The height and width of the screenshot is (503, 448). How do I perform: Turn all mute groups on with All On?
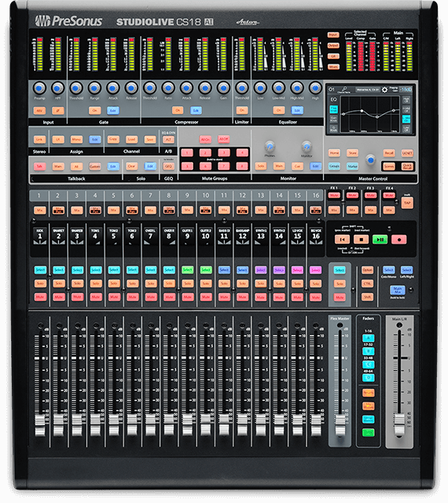click(x=205, y=139)
